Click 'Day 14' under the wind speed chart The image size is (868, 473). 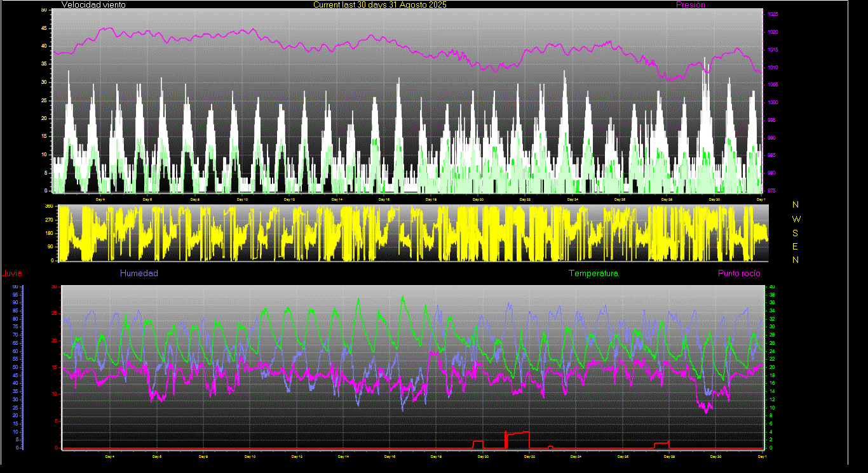[x=337, y=199]
